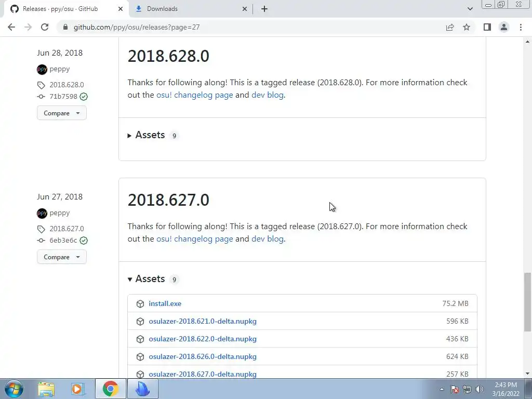The height and width of the screenshot is (399, 532).
Task: Click the page vertical scrollbar thumb
Action: click(x=527, y=302)
